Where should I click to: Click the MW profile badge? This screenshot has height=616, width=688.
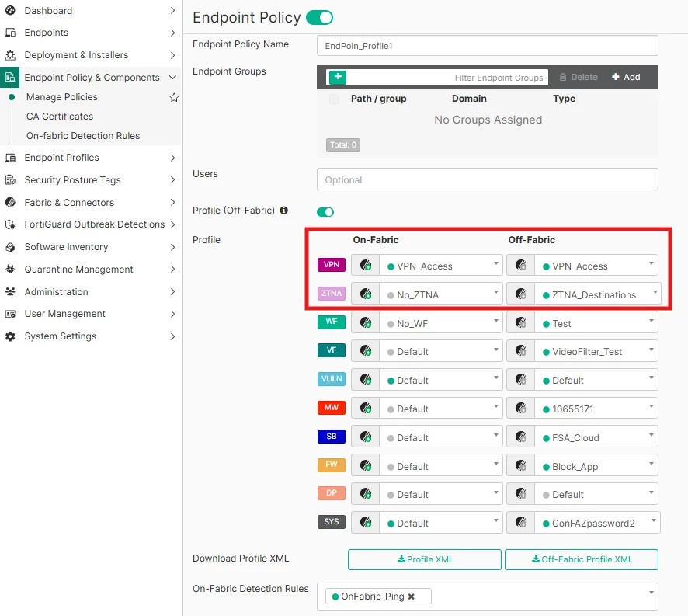[332, 408]
